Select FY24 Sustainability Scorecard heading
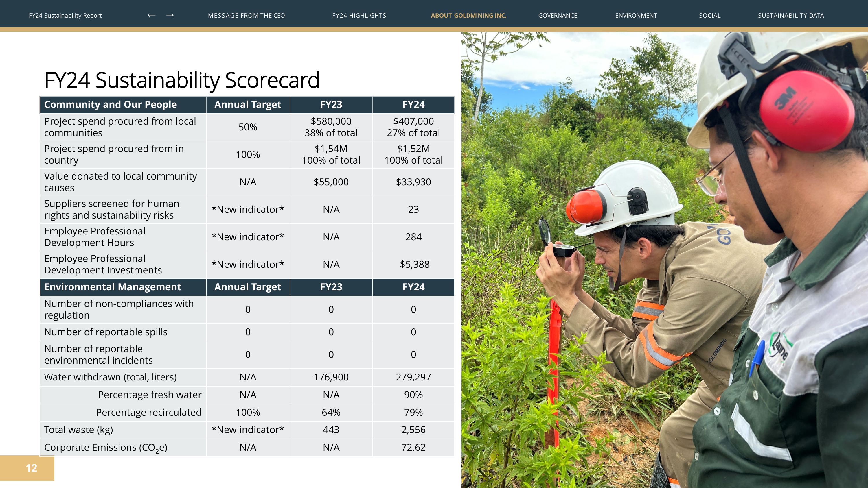The width and height of the screenshot is (868, 488). (182, 80)
